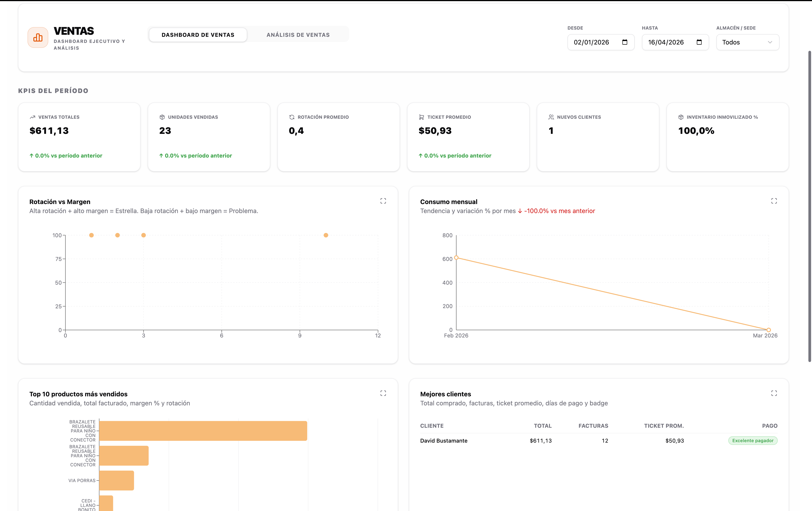Click the Excelente pagador badge
This screenshot has height=511, width=812.
pos(753,441)
